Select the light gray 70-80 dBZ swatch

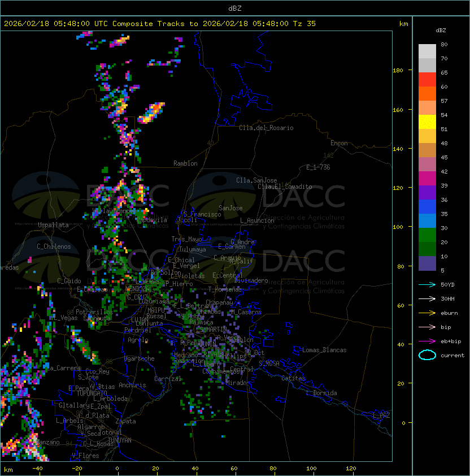click(427, 51)
